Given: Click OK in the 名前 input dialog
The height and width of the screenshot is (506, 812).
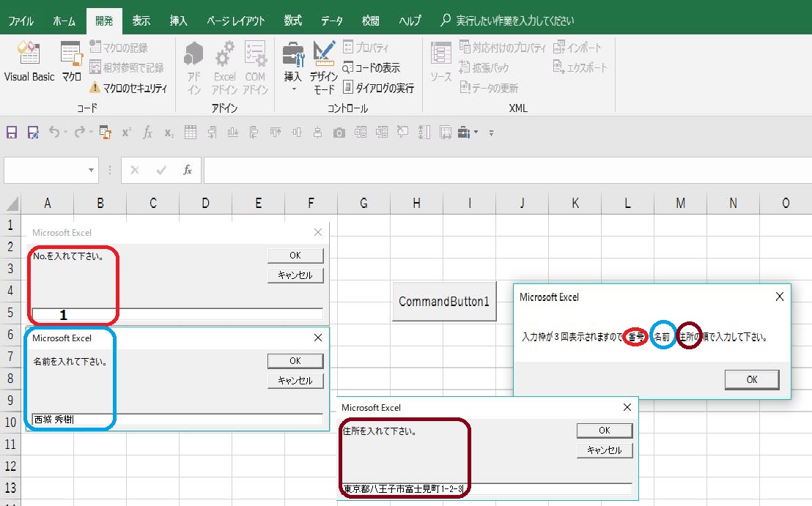Looking at the screenshot, I should click(x=295, y=361).
